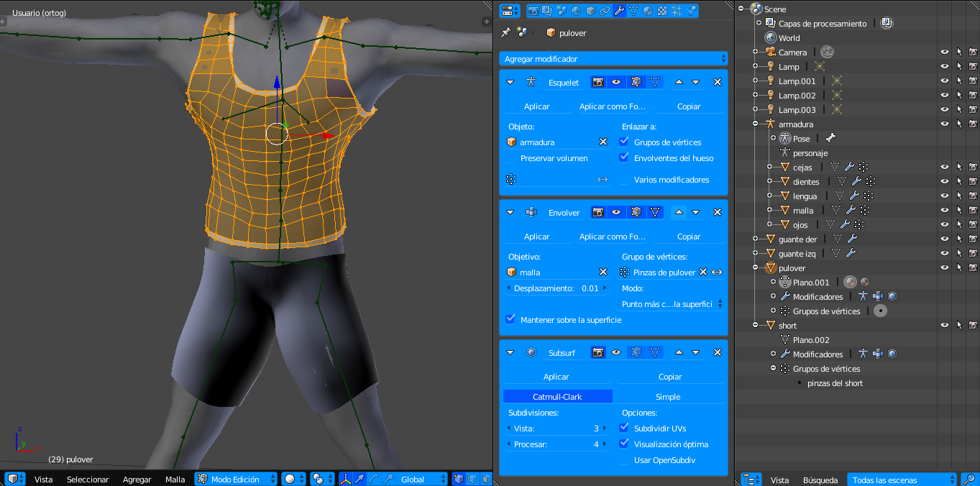Viewport: 980px width, 486px height.
Task: Click the pin icon beside pulover breadcrumb
Action: click(x=506, y=32)
